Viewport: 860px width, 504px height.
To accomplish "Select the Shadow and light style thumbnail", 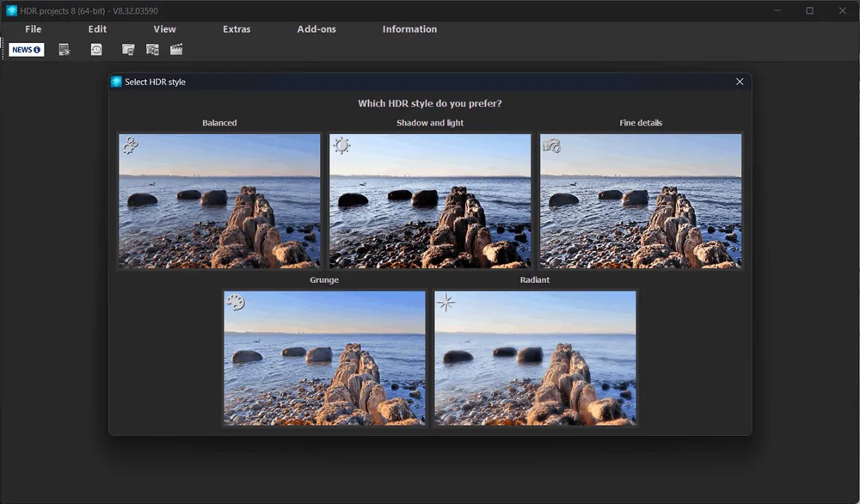I will pos(429,201).
